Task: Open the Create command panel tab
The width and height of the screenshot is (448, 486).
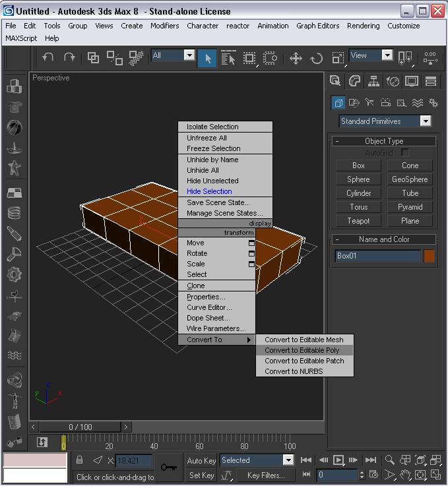Action: coord(335,81)
